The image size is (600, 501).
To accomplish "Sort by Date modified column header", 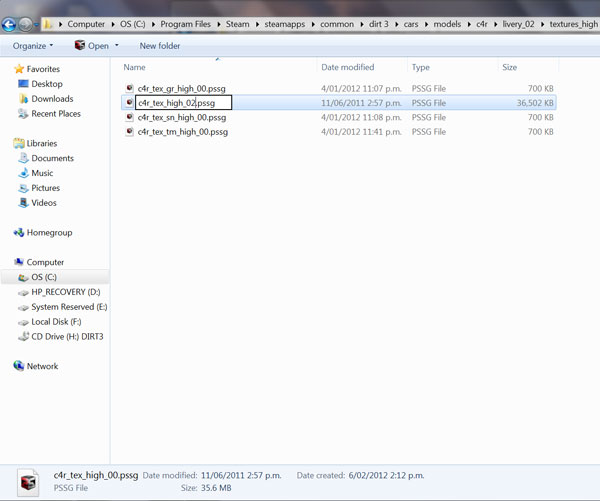I will [x=347, y=67].
